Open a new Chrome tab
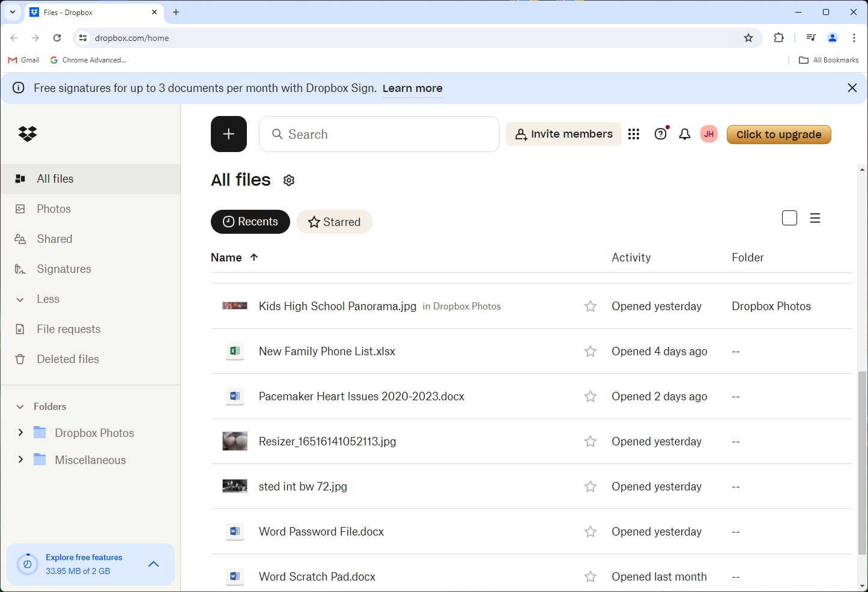The image size is (868, 592). [176, 12]
